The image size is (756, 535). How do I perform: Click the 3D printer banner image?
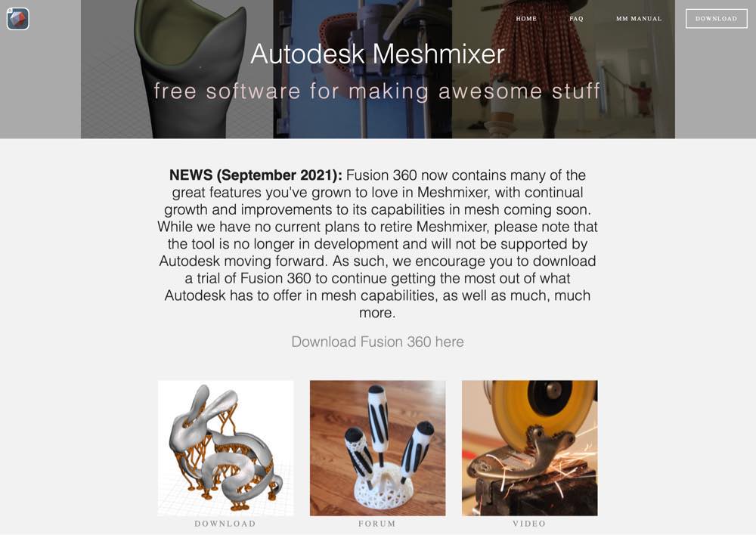point(363,70)
